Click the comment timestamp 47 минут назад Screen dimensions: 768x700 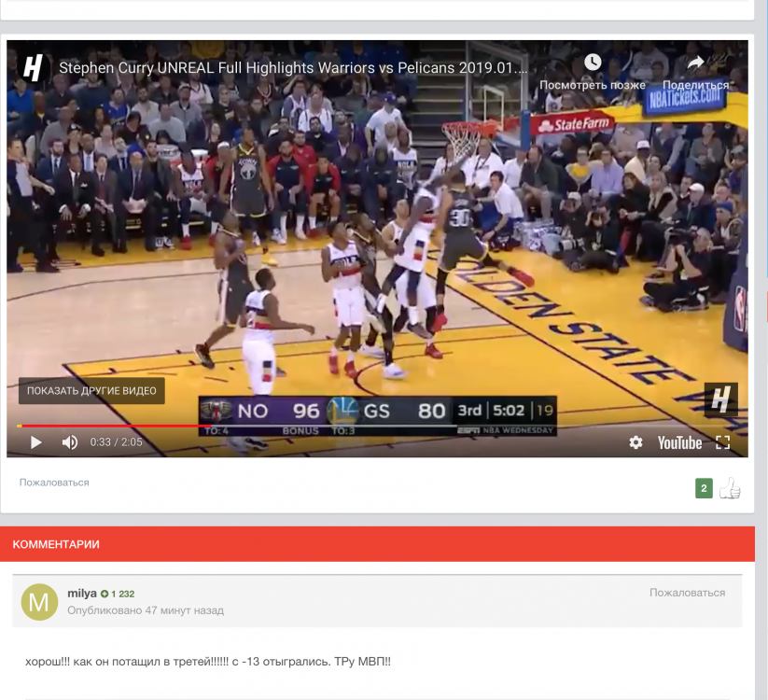click(x=146, y=610)
